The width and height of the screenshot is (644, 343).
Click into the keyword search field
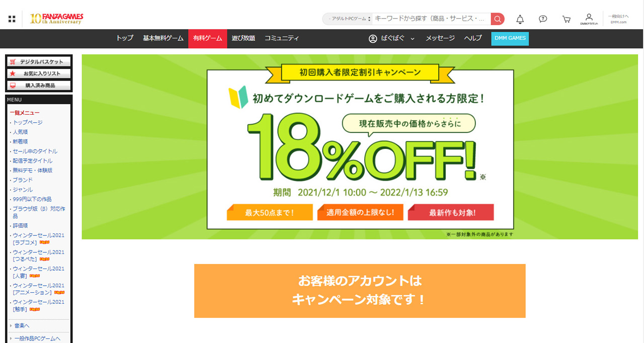(x=431, y=19)
